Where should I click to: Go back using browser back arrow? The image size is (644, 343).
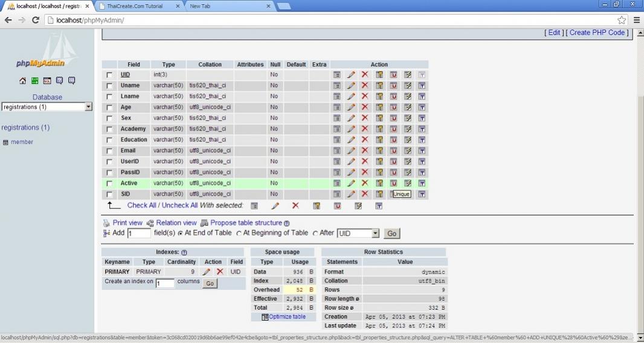coord(8,20)
